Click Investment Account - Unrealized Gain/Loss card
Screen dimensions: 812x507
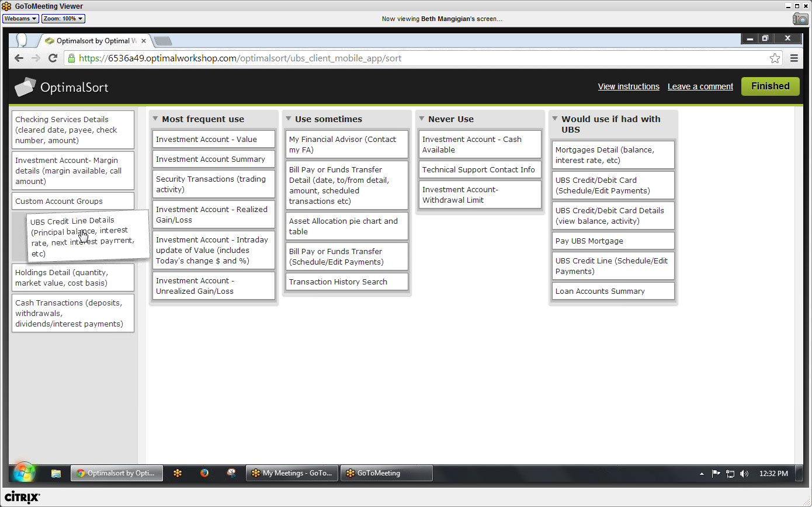click(x=214, y=286)
